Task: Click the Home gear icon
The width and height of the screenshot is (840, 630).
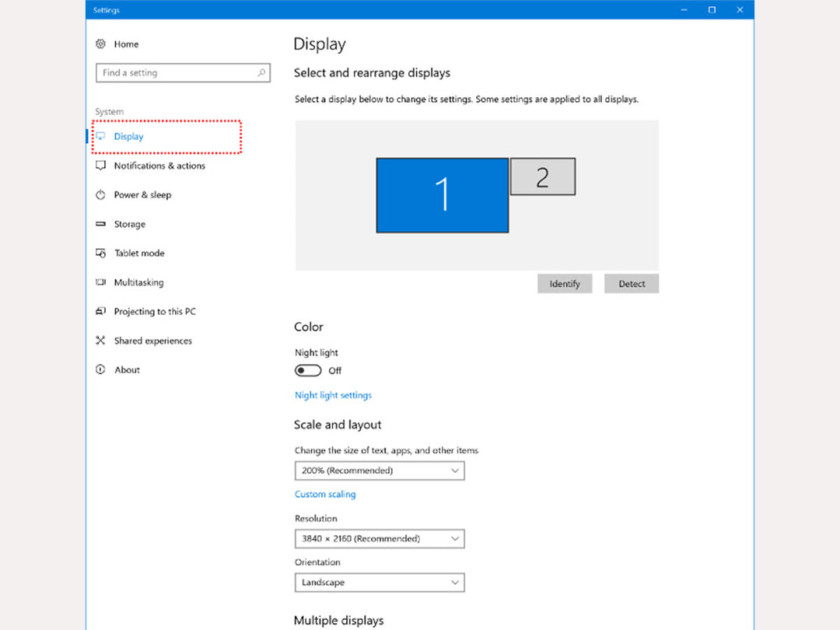Action: point(100,44)
